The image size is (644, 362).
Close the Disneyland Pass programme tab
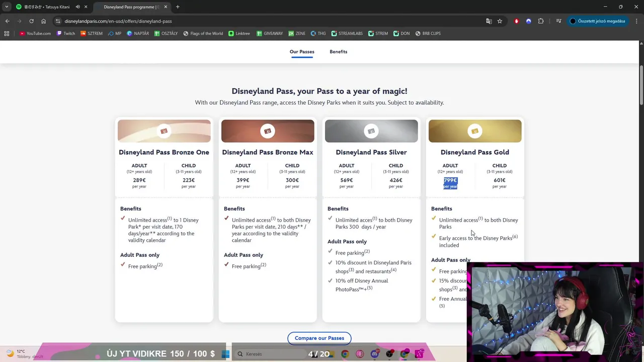(x=166, y=7)
